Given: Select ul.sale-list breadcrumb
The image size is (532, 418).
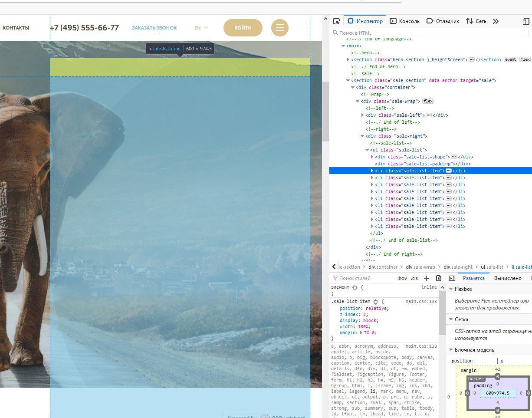Looking at the screenshot, I should coord(492,267).
